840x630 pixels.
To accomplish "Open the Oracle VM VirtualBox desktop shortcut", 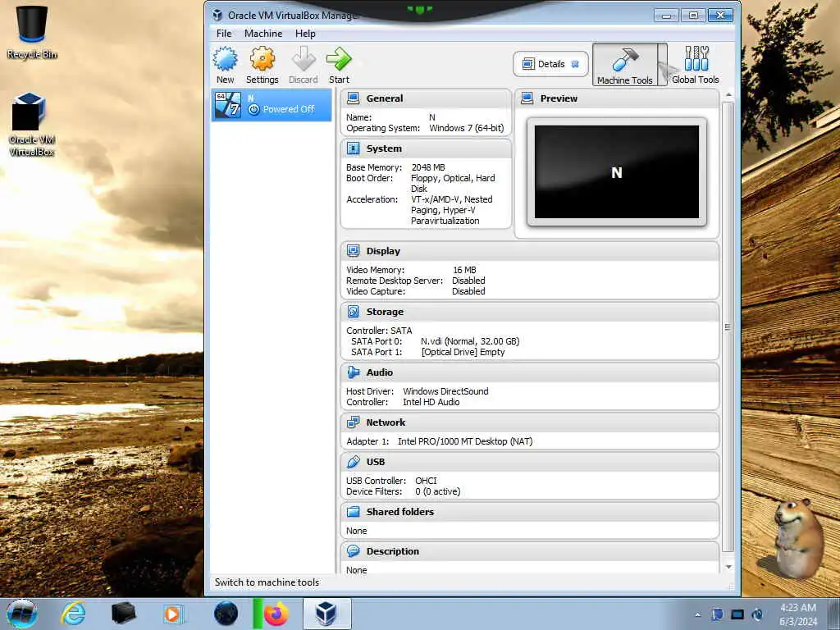I will click(32, 125).
